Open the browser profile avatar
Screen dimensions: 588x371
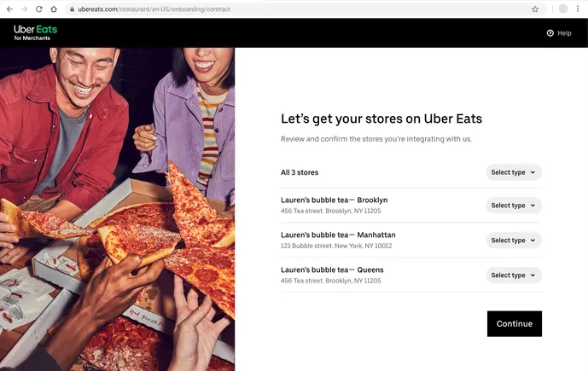pos(562,9)
